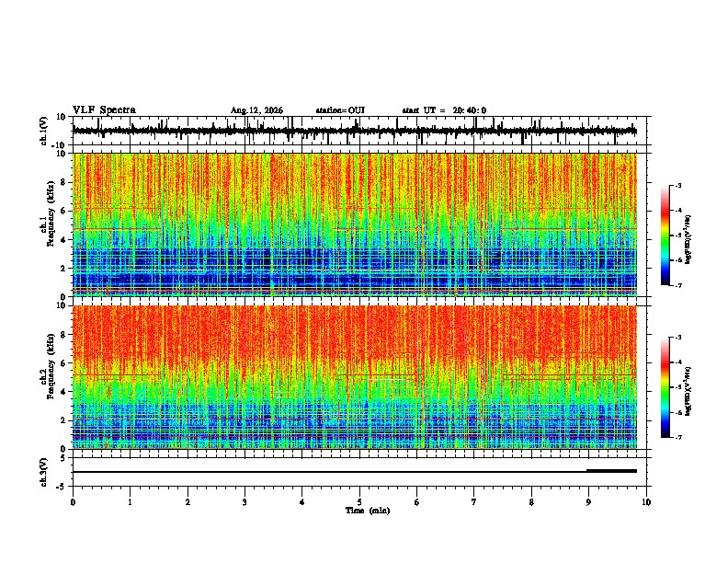Click the 'Time (min)' x-axis label
The width and height of the screenshot is (728, 563).
click(x=368, y=511)
